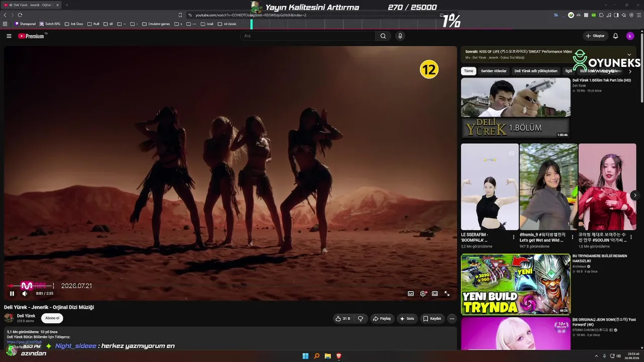Open the Deli Yürek channel name link

[26, 316]
